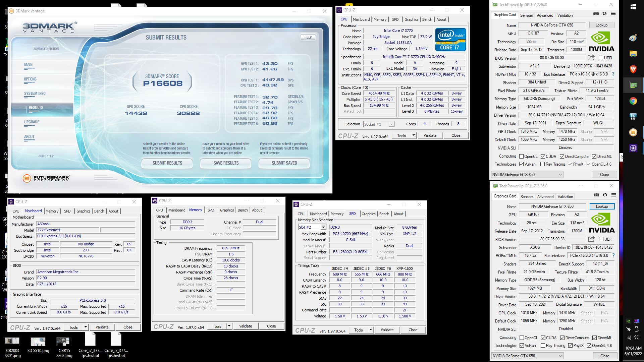This screenshot has height=362, width=644.
Task: Click refresh icon in bottom GPU-Z window
Action: click(x=605, y=195)
